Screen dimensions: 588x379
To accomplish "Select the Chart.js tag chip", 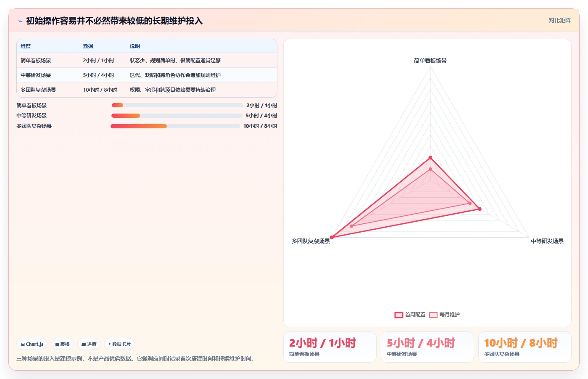I will click(32, 344).
